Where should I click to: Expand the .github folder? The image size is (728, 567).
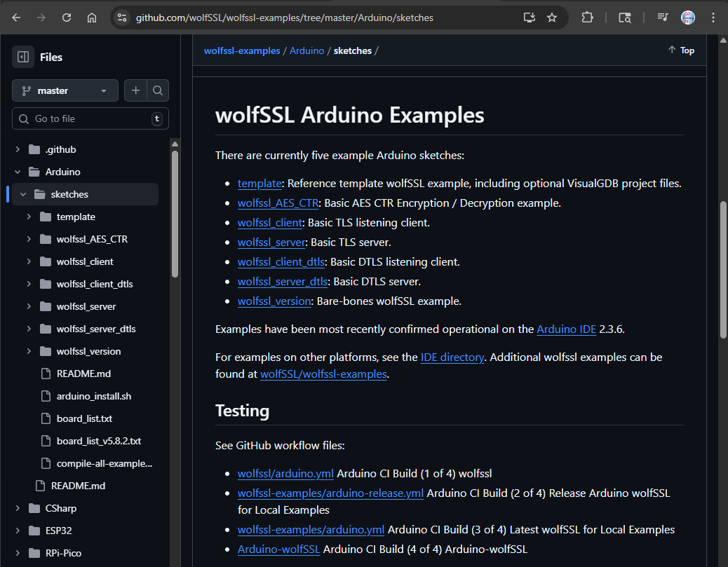[18, 149]
